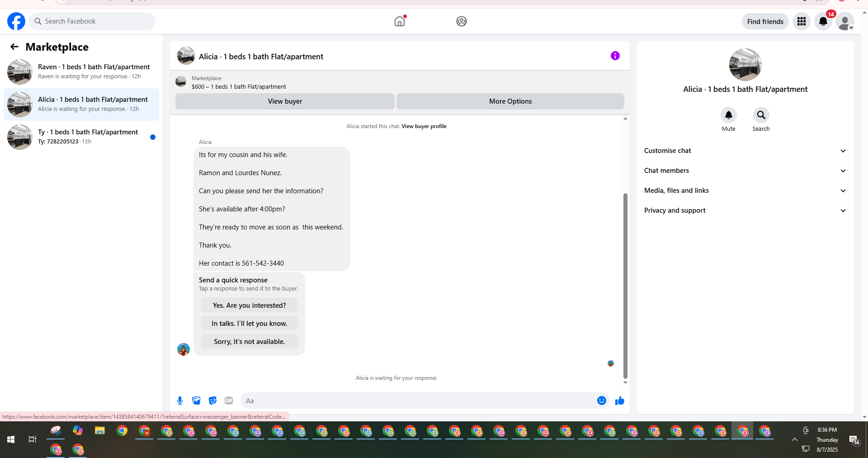Go back using the Marketplace arrow
The width and height of the screenshot is (868, 458).
click(x=14, y=47)
